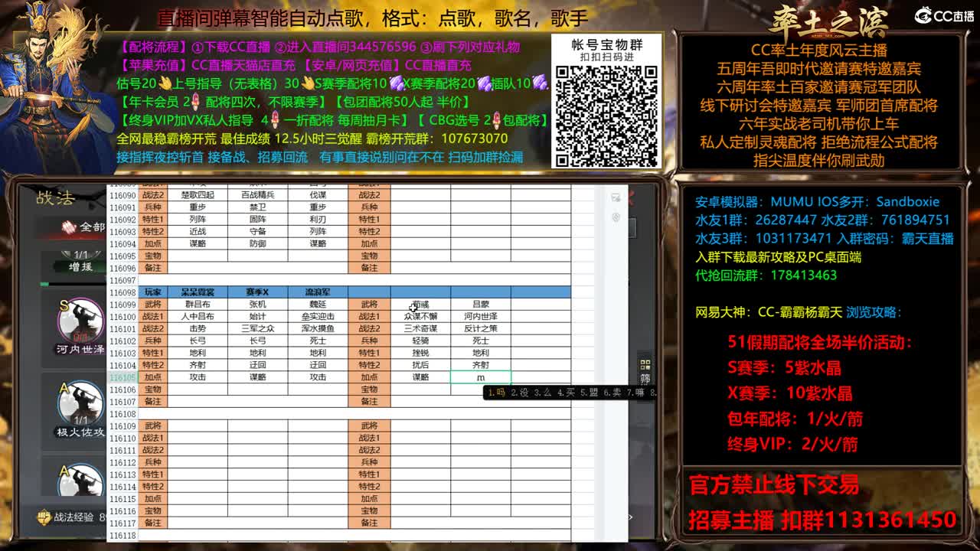Select the 伐谋 cell
This screenshot has width=980, height=551.
coord(318,195)
